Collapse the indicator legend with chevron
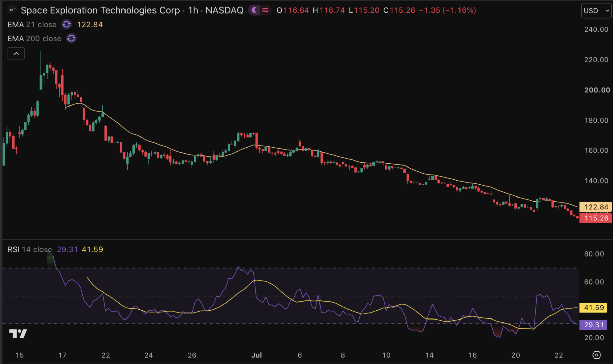 pyautogui.click(x=16, y=54)
